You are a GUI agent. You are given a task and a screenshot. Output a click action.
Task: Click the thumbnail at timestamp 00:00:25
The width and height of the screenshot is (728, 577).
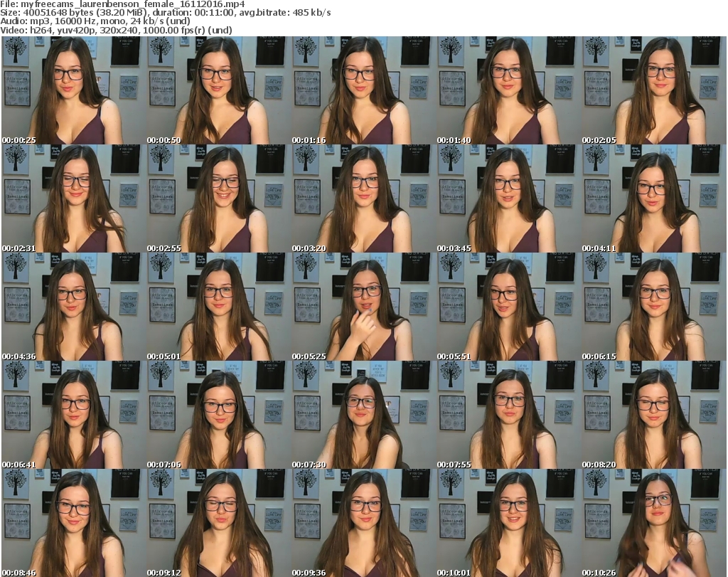point(73,90)
